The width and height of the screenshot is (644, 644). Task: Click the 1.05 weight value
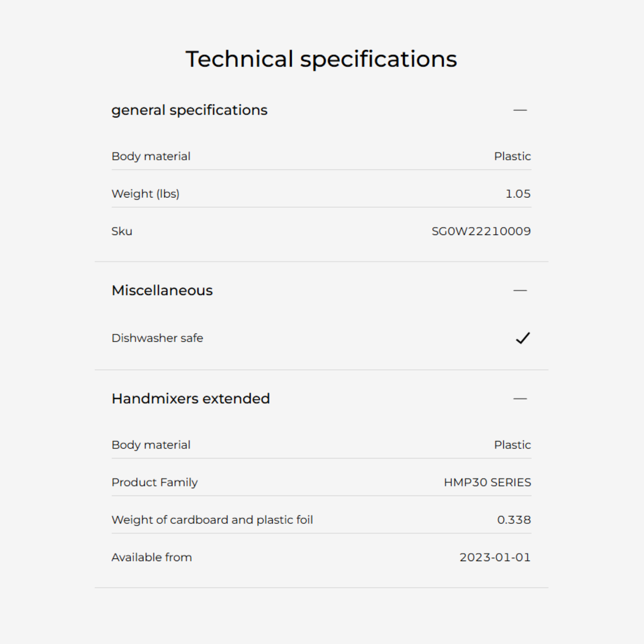tap(518, 194)
